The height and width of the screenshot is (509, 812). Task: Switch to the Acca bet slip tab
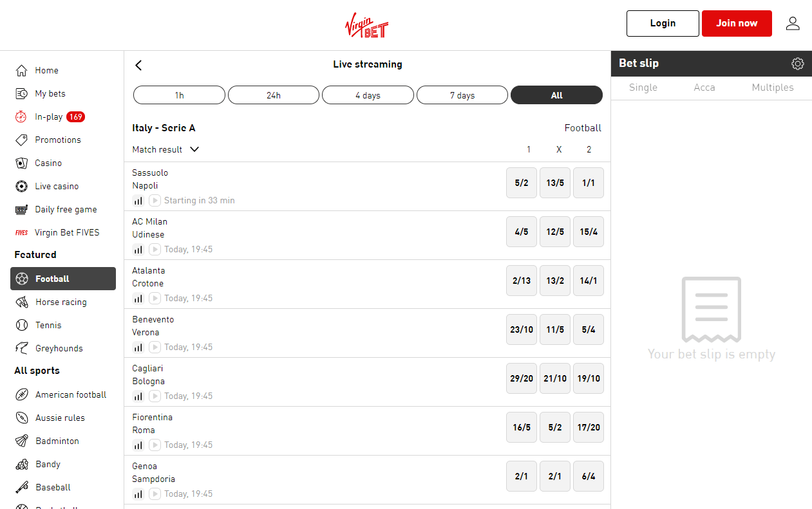point(704,88)
